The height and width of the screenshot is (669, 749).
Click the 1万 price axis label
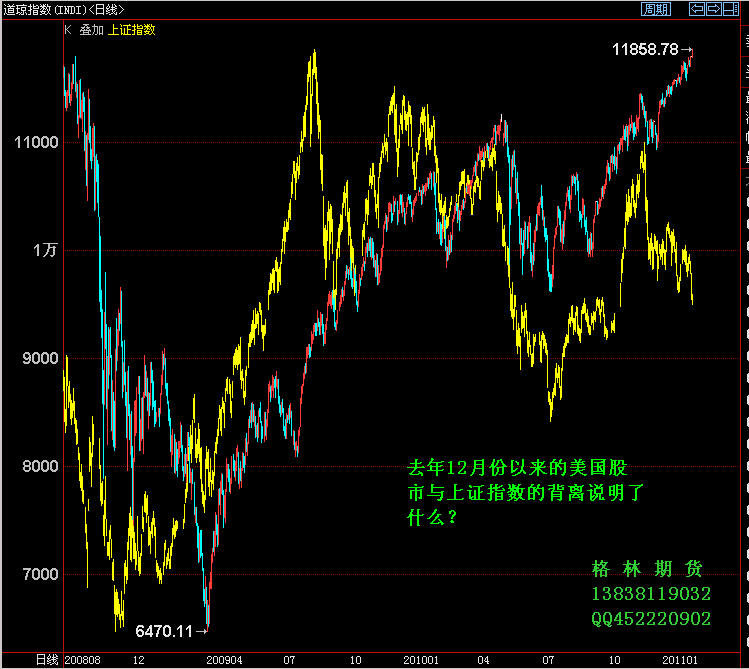[x=45, y=250]
